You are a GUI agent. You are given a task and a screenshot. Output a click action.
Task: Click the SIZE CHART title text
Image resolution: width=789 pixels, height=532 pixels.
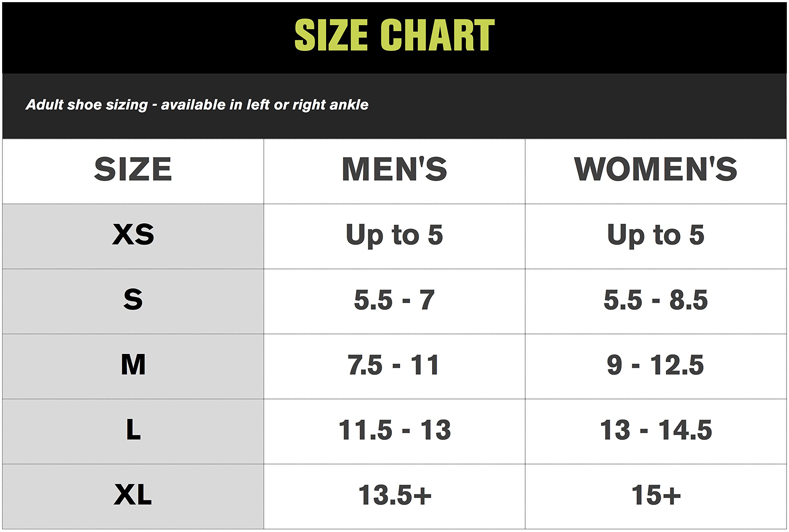[x=394, y=35]
